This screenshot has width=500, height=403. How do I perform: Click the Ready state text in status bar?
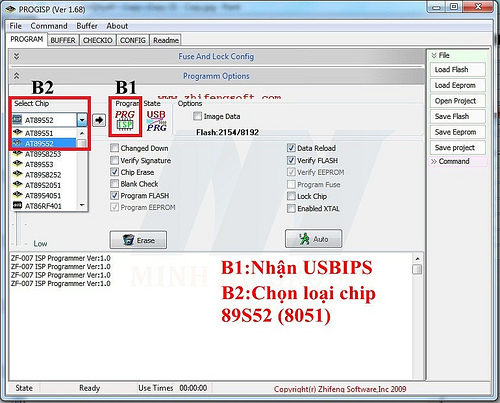click(x=89, y=388)
